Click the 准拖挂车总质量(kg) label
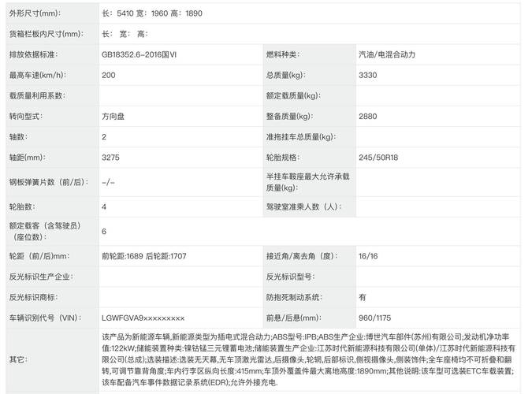This screenshot has height=394, width=532. (300, 137)
